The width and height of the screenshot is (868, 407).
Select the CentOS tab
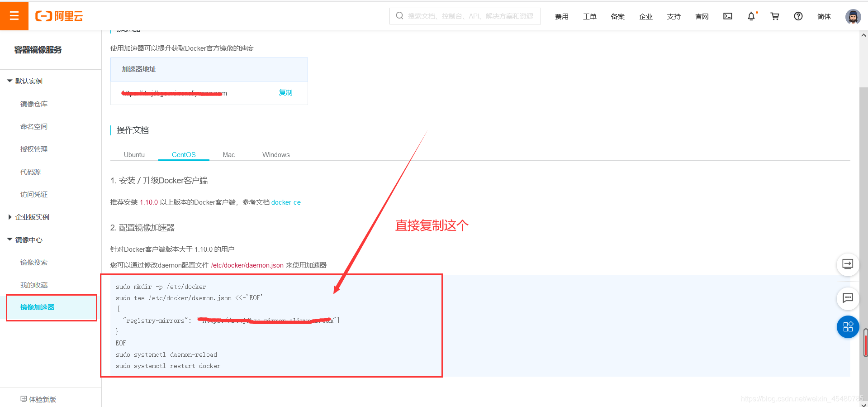(x=184, y=155)
